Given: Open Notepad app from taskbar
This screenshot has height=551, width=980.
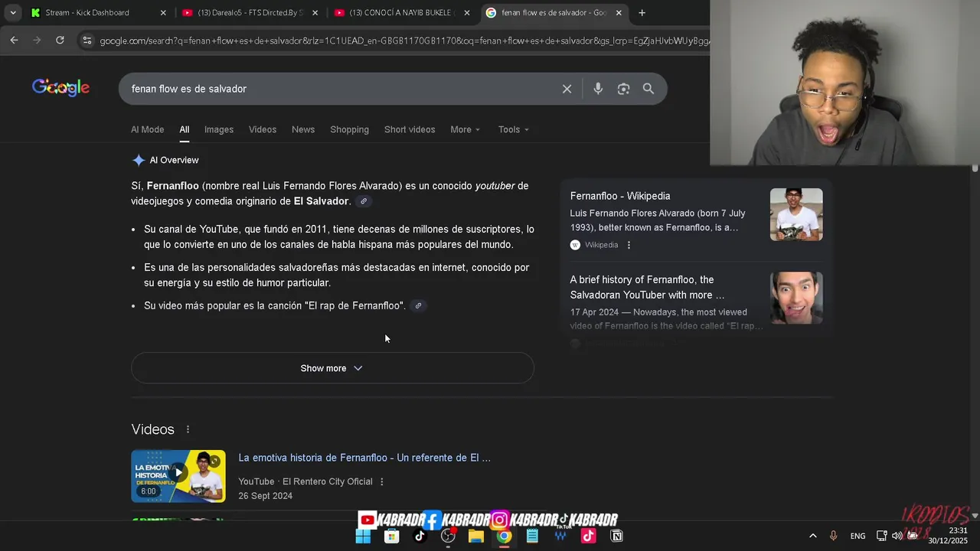Looking at the screenshot, I should click(532, 536).
